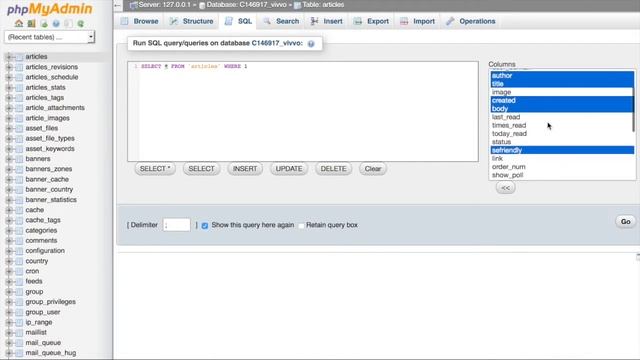The width and height of the screenshot is (640, 360).
Task: Expand the article_attachments tree node
Action: click(x=9, y=108)
